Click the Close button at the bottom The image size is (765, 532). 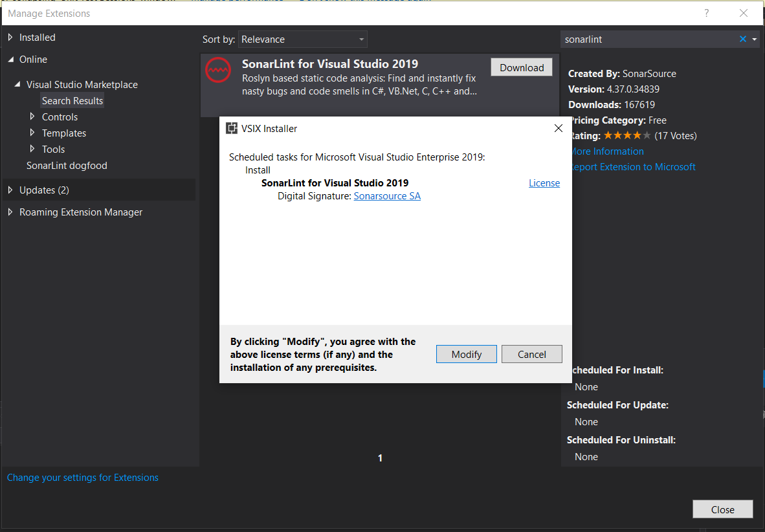click(722, 509)
